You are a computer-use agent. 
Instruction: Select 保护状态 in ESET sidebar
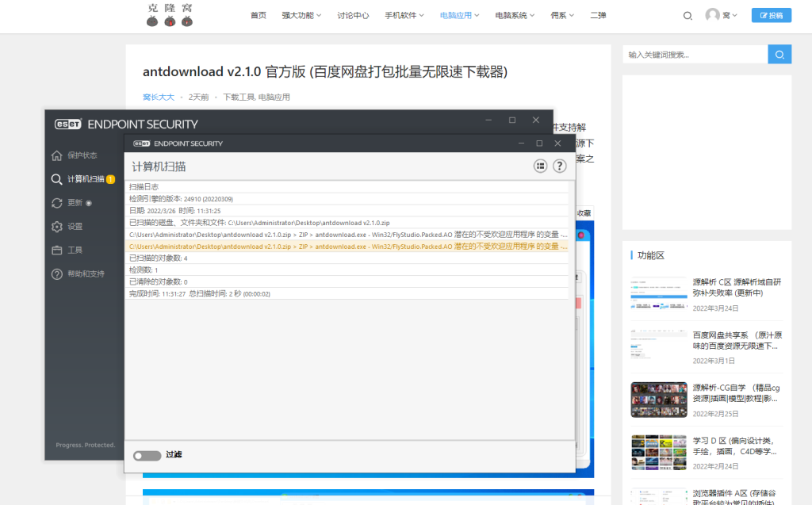82,155
